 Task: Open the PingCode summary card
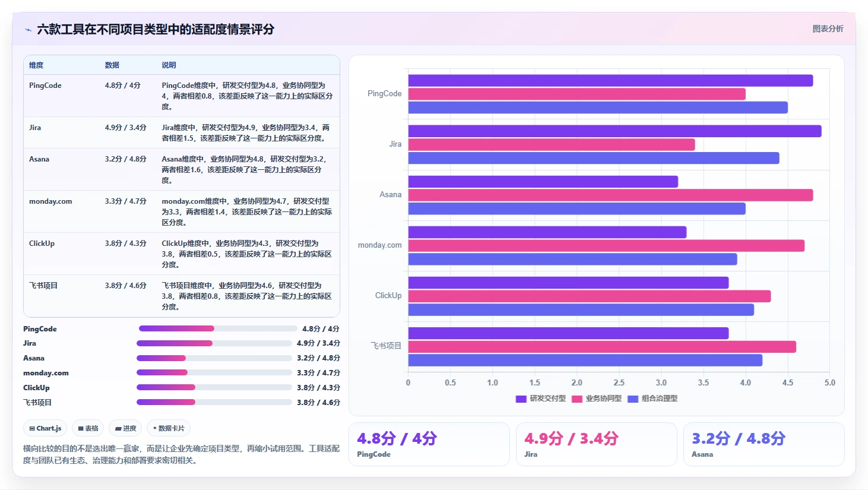click(x=429, y=444)
